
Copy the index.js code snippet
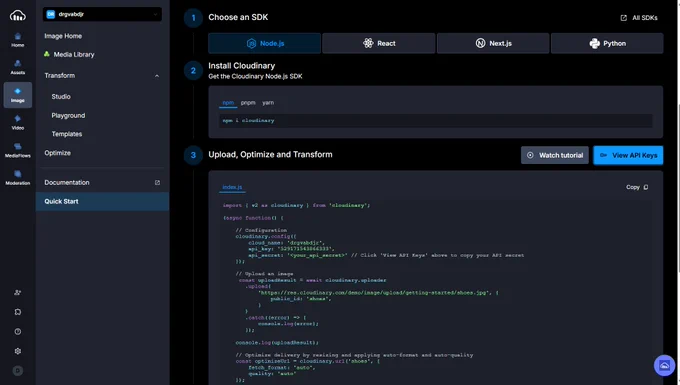click(x=637, y=187)
